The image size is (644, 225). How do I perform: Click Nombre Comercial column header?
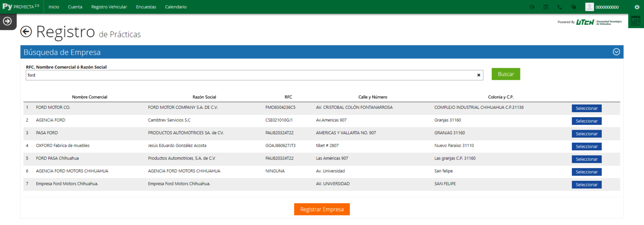click(x=89, y=97)
